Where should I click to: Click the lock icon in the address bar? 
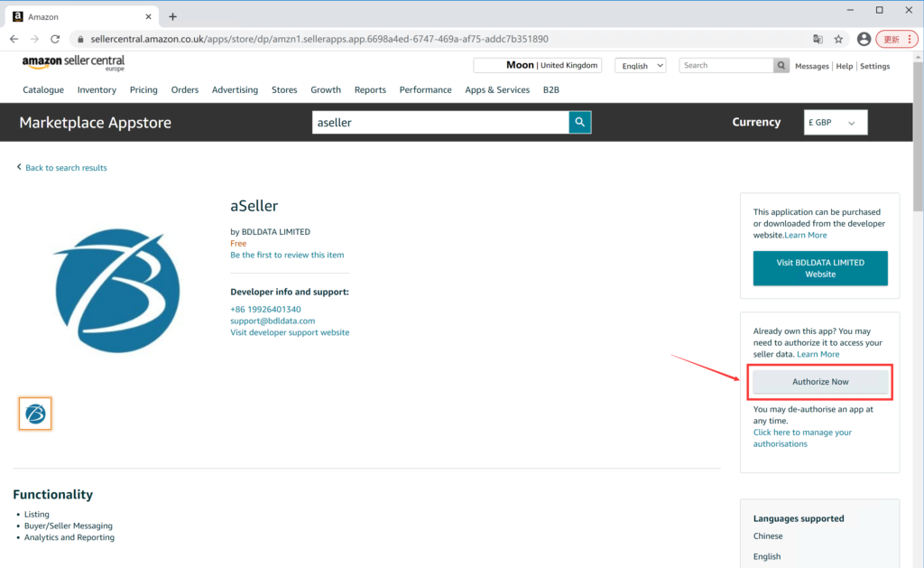(80, 39)
